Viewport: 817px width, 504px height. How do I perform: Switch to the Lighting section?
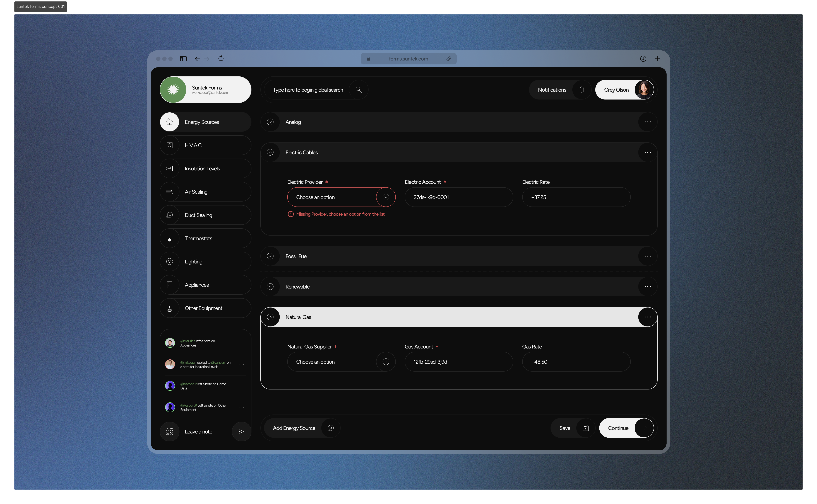[x=169, y=261]
